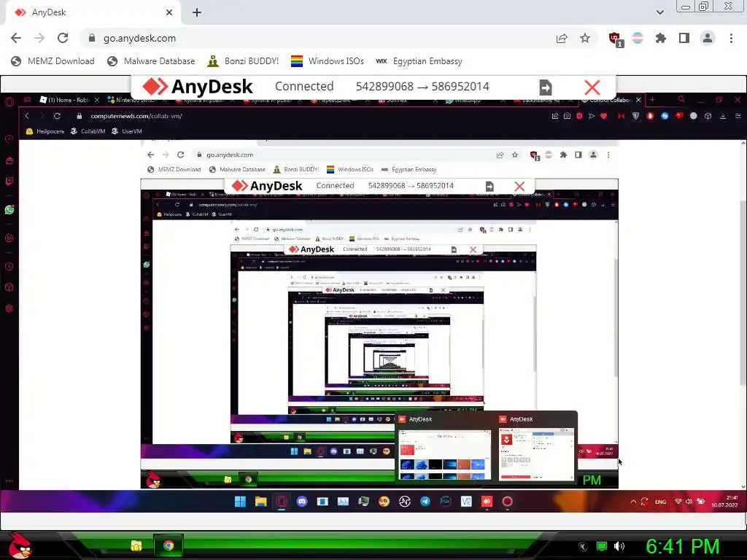
Task: Click the AnyDesk icon on remote taskbar
Action: pos(487,501)
